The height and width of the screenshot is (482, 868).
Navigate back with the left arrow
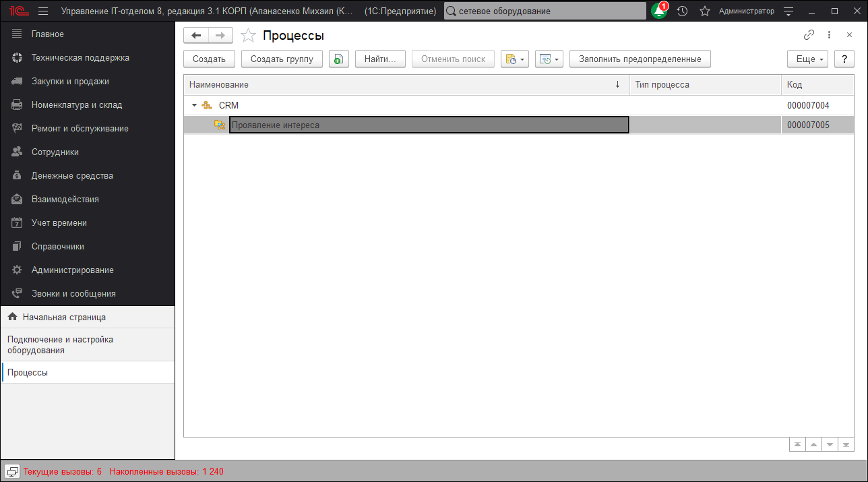click(196, 36)
